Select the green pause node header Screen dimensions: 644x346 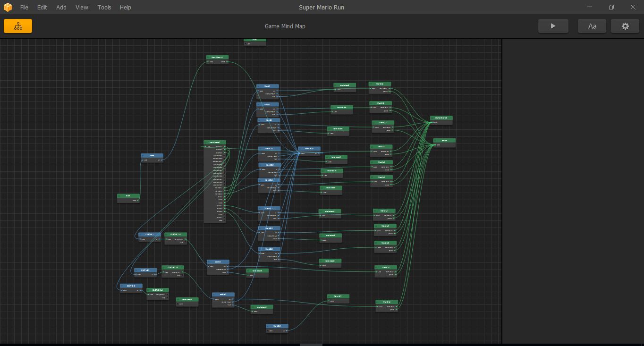(444, 140)
